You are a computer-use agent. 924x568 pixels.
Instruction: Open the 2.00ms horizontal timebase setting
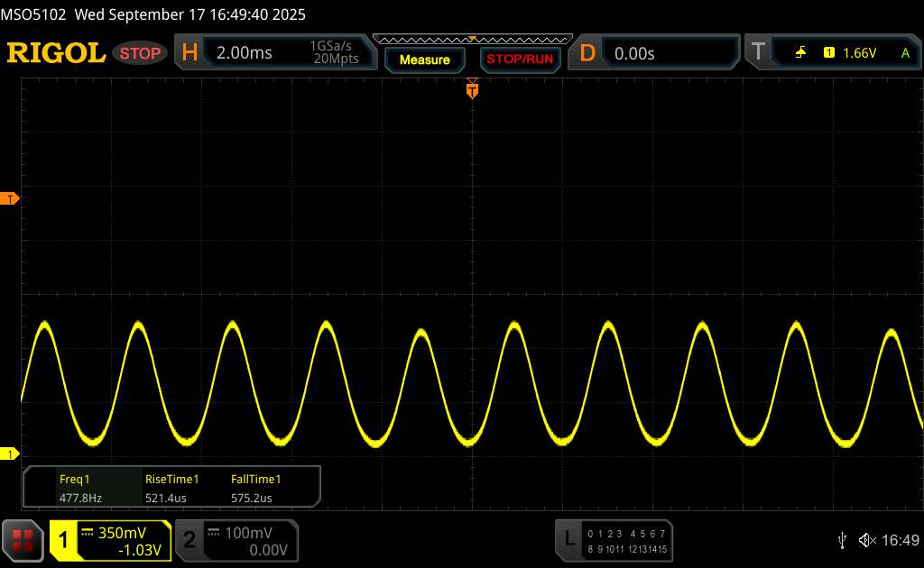point(245,53)
